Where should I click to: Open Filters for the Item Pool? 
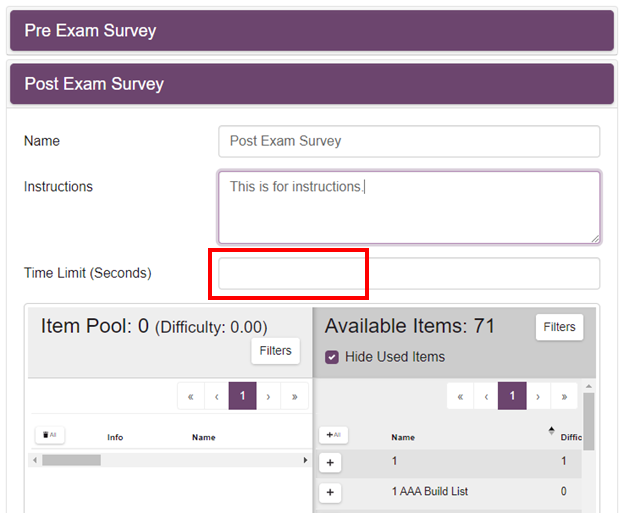[275, 351]
